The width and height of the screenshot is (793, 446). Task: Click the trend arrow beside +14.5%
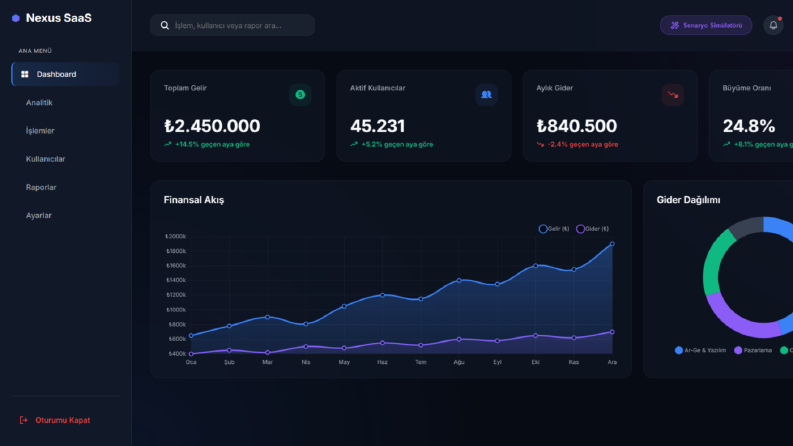[x=167, y=145]
